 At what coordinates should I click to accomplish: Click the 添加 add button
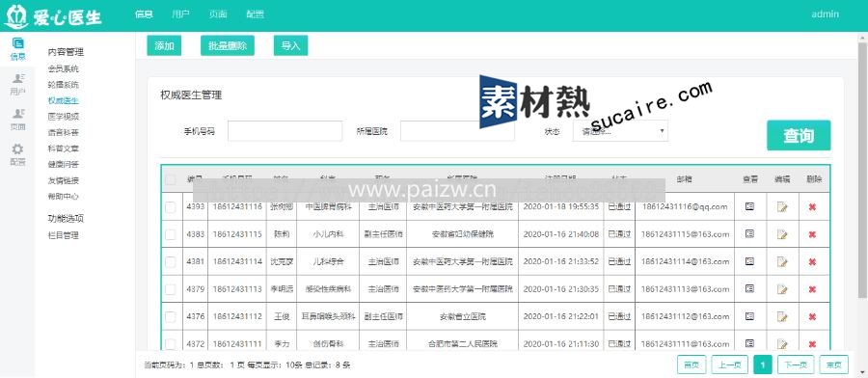click(x=164, y=45)
